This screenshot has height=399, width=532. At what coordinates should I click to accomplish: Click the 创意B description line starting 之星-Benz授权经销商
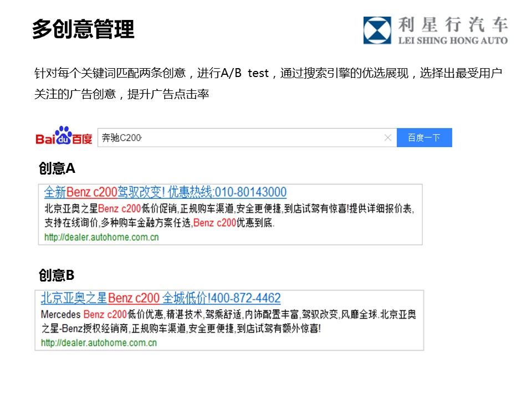[x=181, y=328]
